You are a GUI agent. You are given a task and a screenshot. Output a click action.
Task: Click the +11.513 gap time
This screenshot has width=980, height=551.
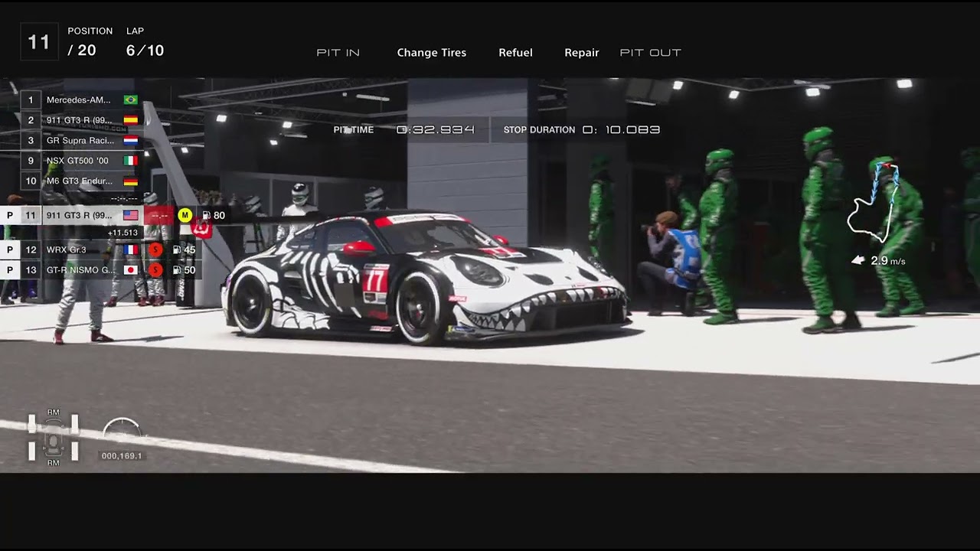(x=122, y=233)
